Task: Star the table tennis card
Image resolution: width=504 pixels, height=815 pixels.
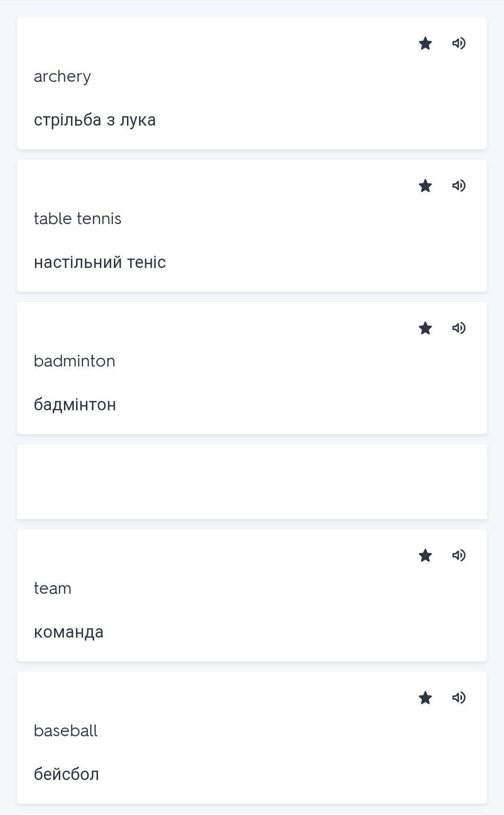Action: (425, 186)
